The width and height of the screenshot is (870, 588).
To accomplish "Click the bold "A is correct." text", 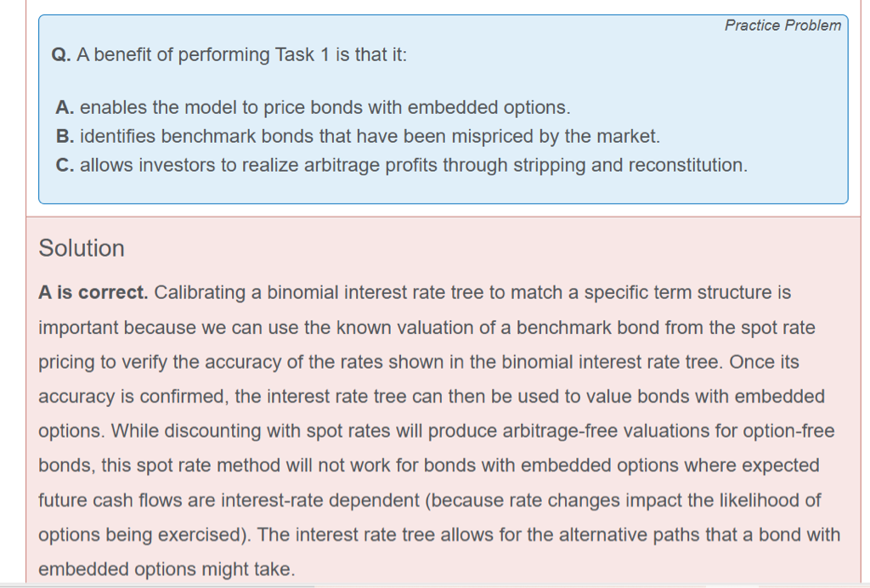I will pyautogui.click(x=93, y=293).
